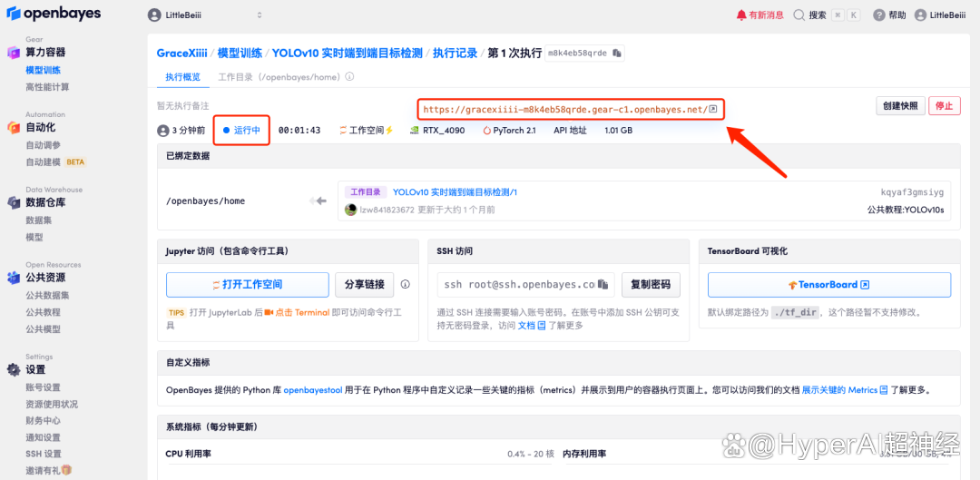Select the 执行概览 tab
Viewport: 980px width, 480px height.
[182, 77]
